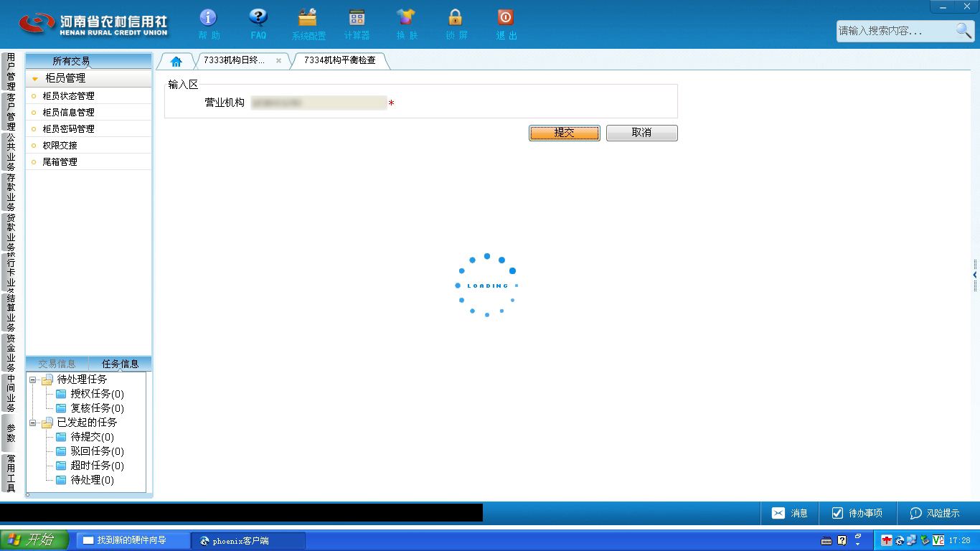This screenshot has height=551, width=980.
Task: Open 公共业务 side tab
Action: (x=10, y=151)
